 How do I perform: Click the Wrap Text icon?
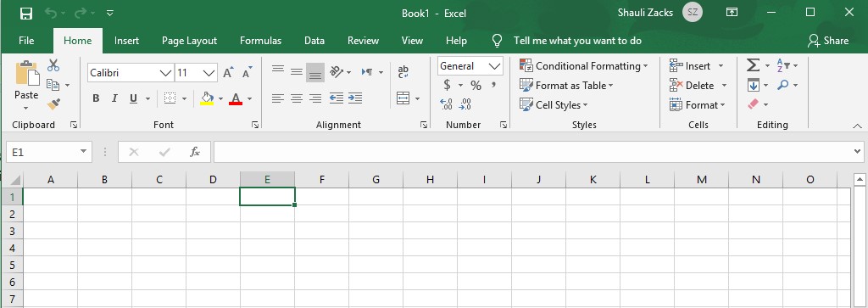(x=403, y=71)
